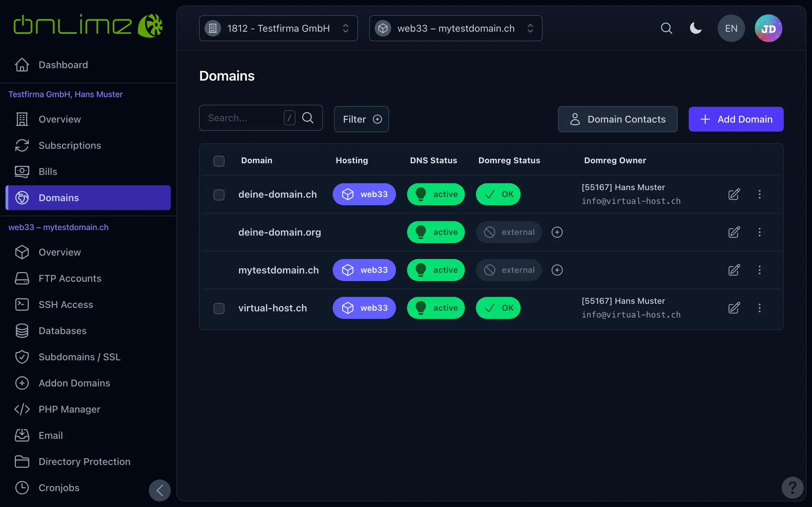This screenshot has height=507, width=812.
Task: Open the three-dot menu for virtual-host.ch
Action: (759, 308)
